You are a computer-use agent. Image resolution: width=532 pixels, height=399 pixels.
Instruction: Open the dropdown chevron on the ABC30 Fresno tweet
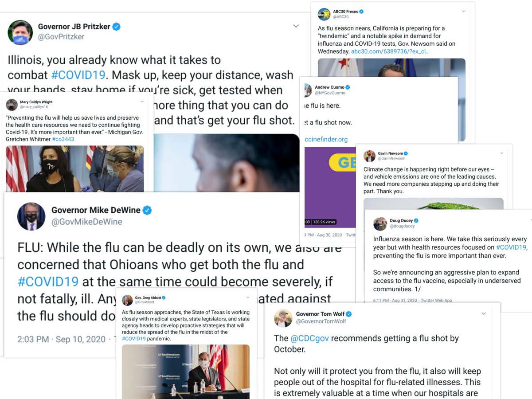[464, 11]
